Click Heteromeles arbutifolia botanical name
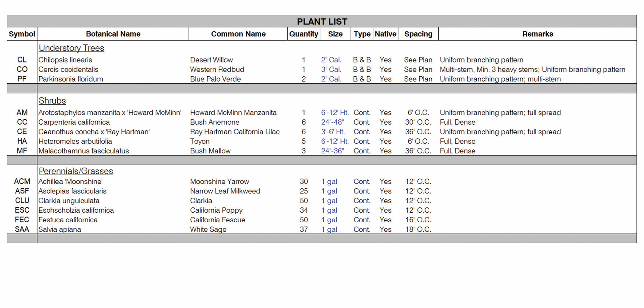The width and height of the screenshot is (644, 308). 75,141
